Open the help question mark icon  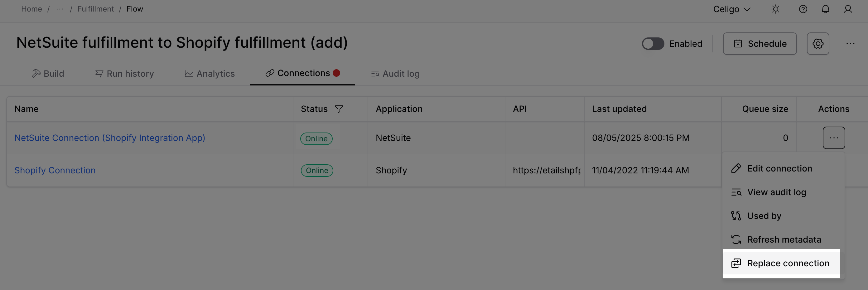click(x=803, y=9)
